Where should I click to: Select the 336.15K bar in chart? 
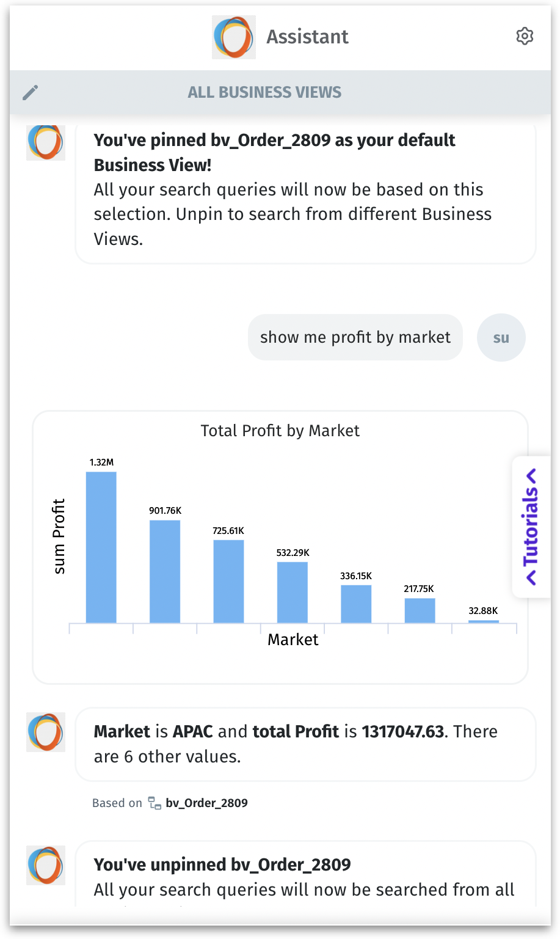356,604
